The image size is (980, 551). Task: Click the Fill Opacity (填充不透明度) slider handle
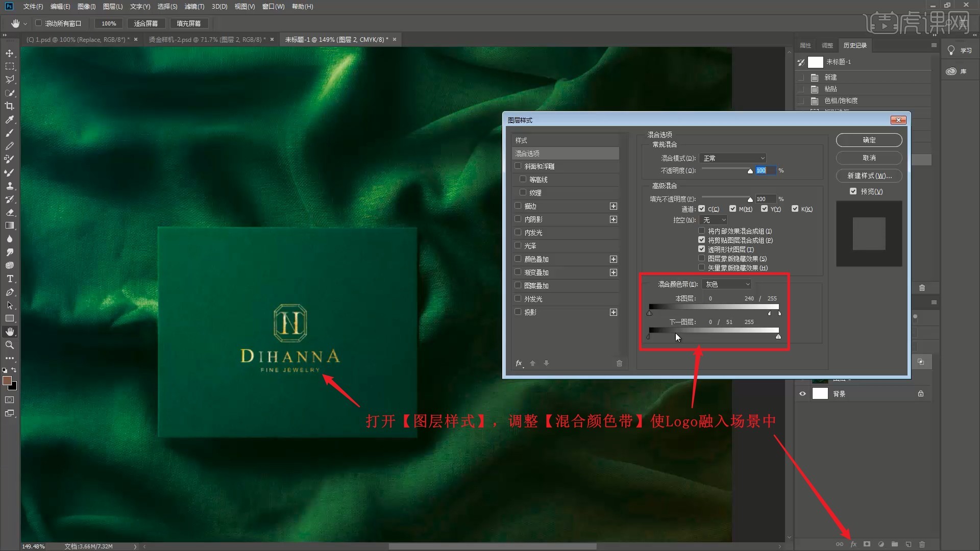[x=750, y=200]
